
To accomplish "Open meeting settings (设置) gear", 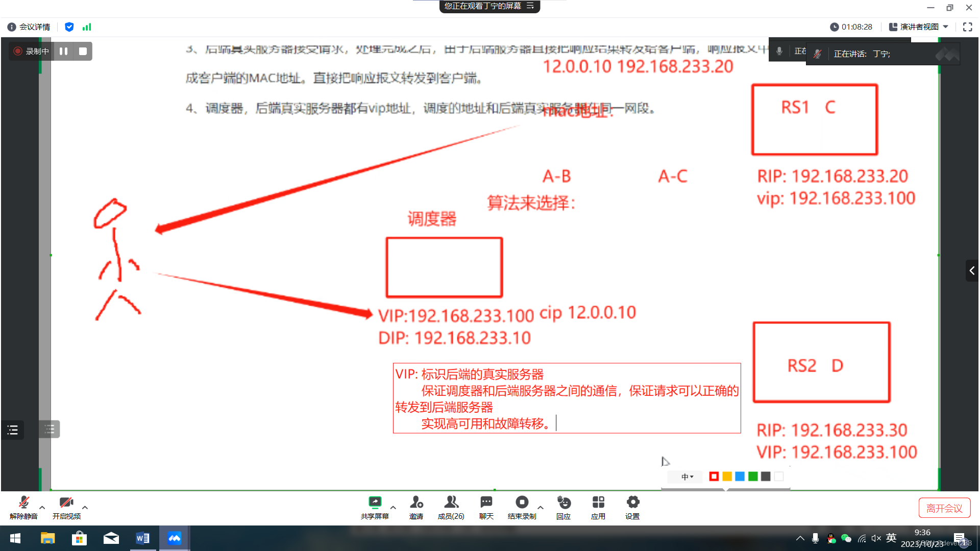I will point(632,503).
